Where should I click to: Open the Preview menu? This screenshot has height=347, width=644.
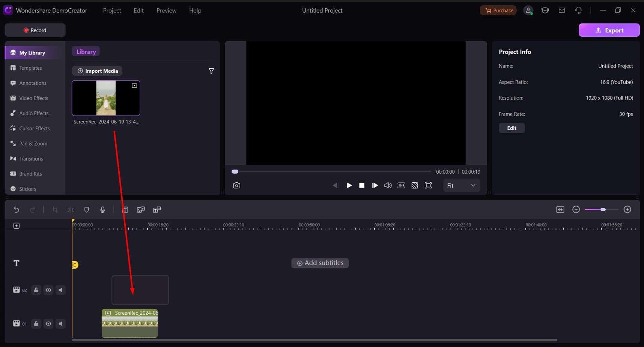click(166, 11)
